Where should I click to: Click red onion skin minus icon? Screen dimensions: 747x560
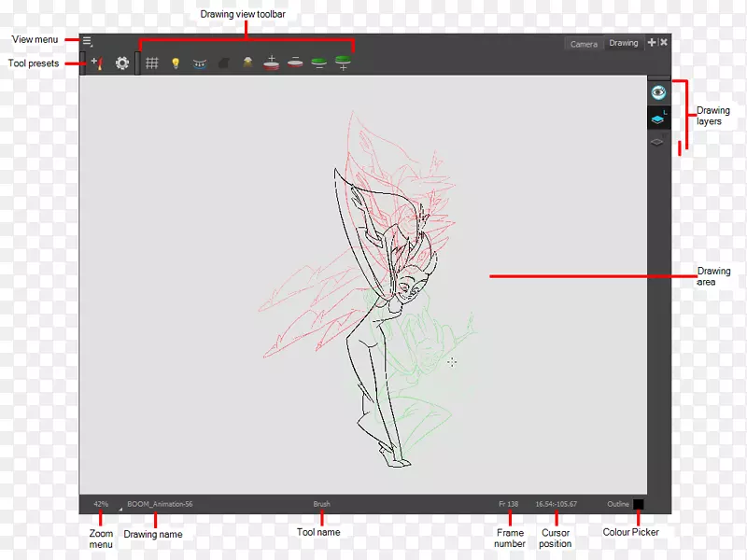coord(295,63)
